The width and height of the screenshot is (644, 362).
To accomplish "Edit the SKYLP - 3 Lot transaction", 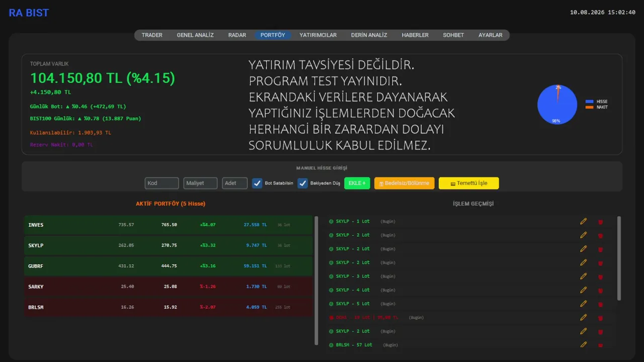I will point(584,276).
